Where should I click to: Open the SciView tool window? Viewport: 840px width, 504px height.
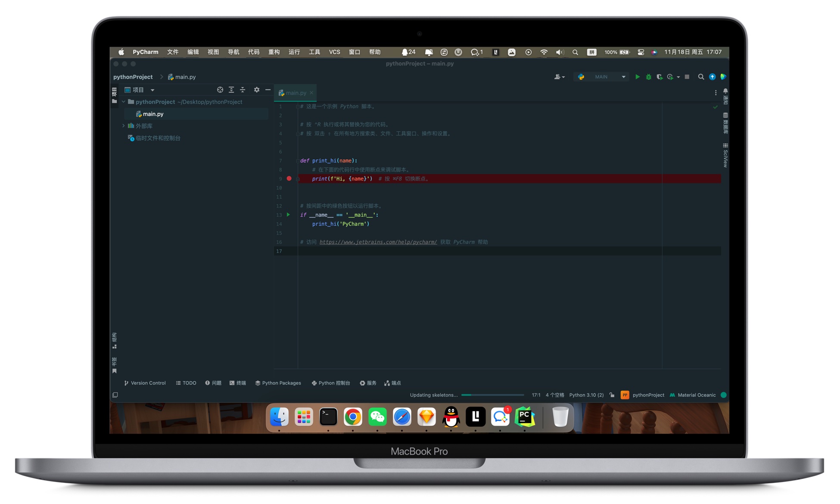(725, 155)
